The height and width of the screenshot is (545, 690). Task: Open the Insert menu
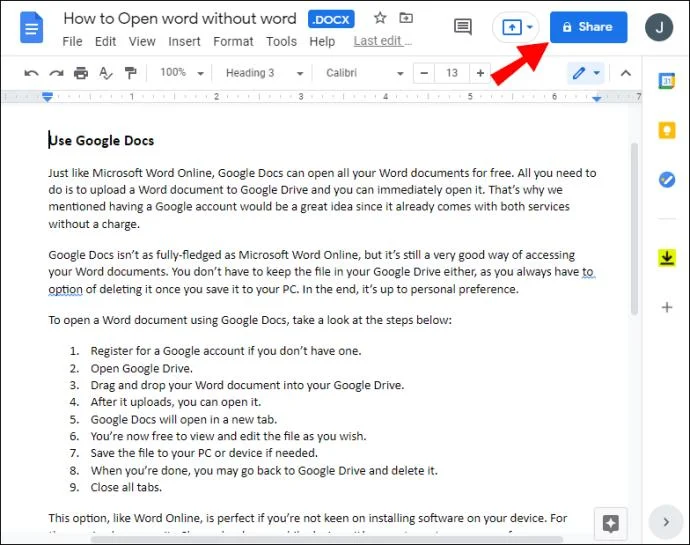[184, 41]
